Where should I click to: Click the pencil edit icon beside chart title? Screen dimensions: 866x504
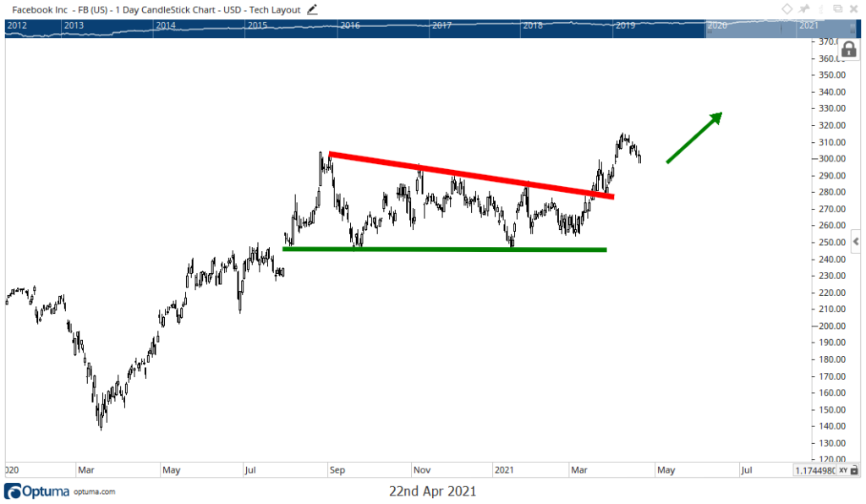click(312, 9)
